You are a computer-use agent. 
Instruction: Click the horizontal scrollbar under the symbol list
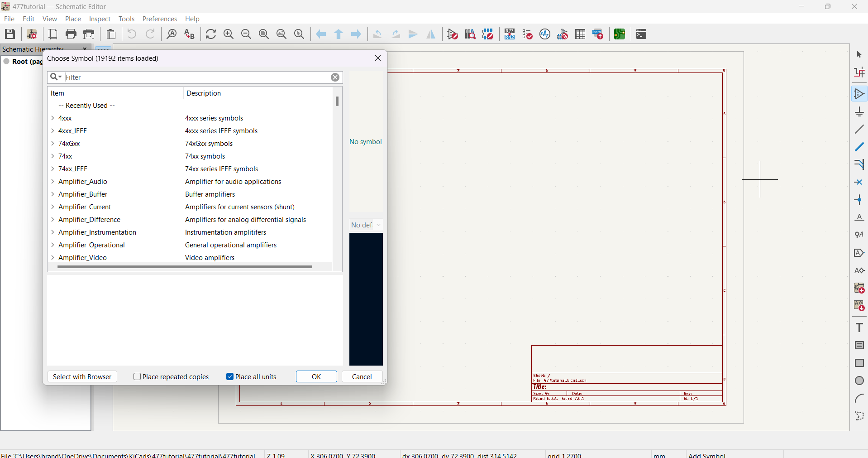click(x=185, y=267)
